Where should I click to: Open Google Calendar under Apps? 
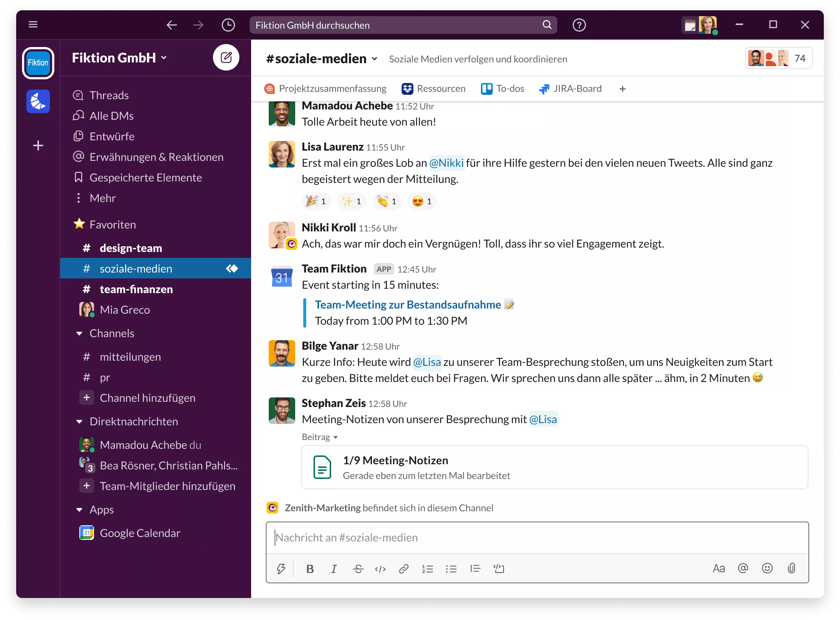click(140, 533)
